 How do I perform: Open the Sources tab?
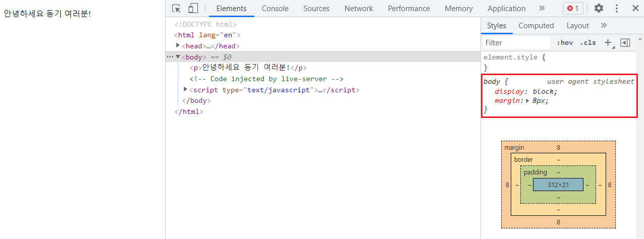pos(316,9)
